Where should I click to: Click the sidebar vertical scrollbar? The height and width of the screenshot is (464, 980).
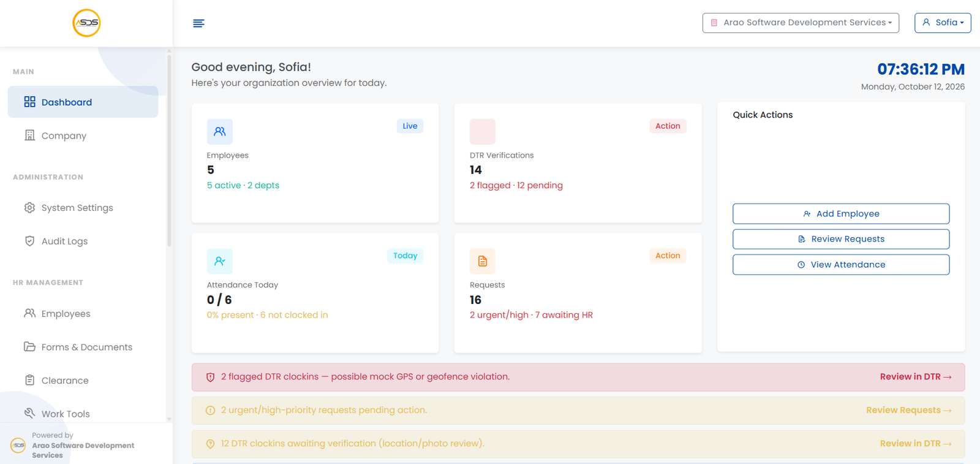click(x=169, y=150)
